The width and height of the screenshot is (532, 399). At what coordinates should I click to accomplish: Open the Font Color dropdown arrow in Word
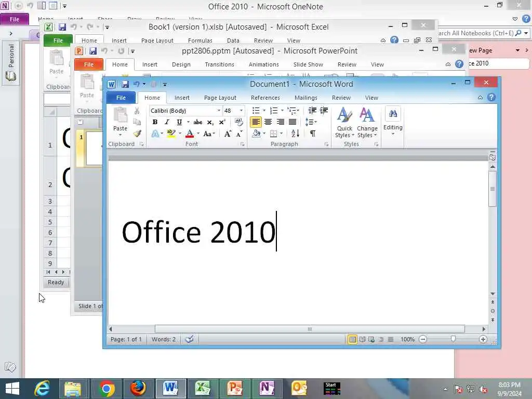(x=198, y=134)
